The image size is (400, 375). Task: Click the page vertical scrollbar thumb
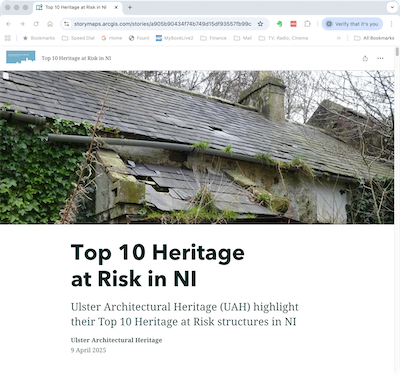[397, 52]
